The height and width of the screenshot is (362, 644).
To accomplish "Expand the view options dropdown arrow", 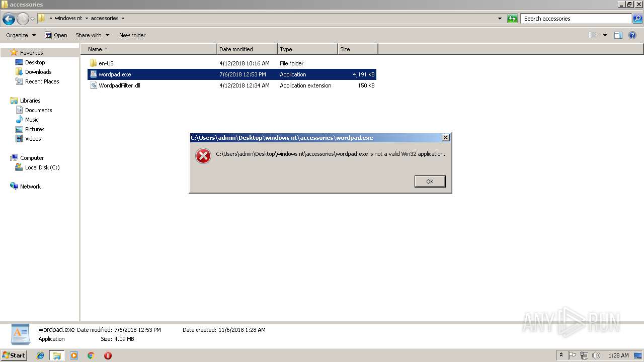I will coord(605,35).
